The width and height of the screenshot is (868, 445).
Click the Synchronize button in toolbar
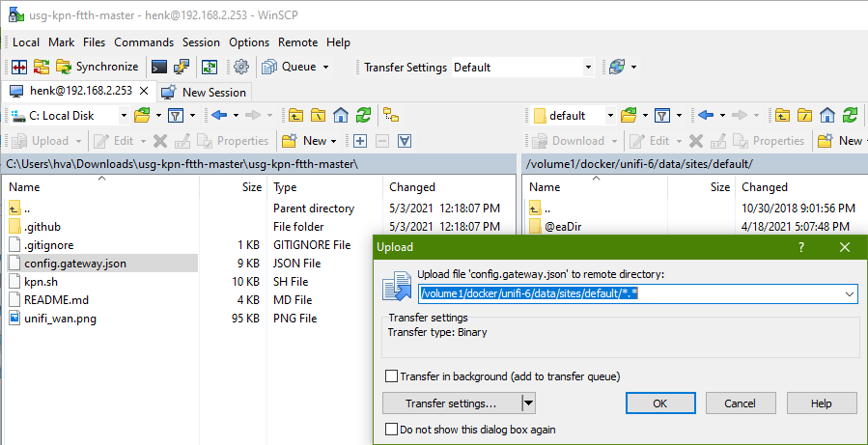(98, 67)
